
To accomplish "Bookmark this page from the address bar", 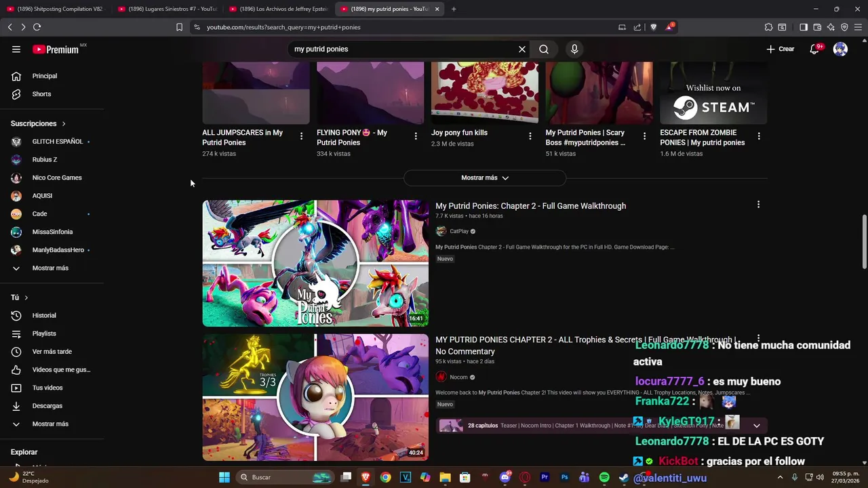I will [179, 27].
